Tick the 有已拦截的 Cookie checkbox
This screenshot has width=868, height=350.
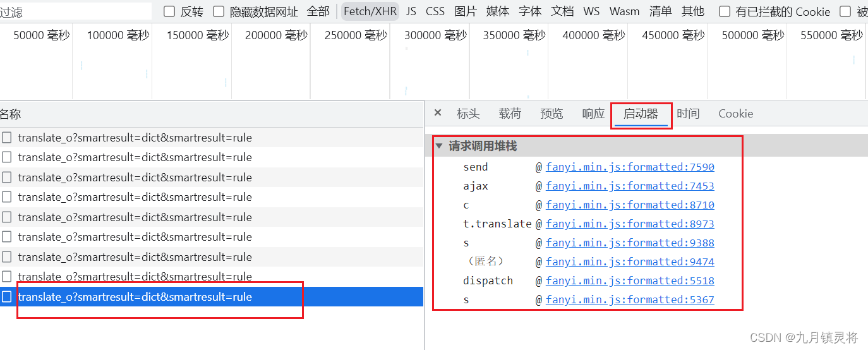(725, 11)
